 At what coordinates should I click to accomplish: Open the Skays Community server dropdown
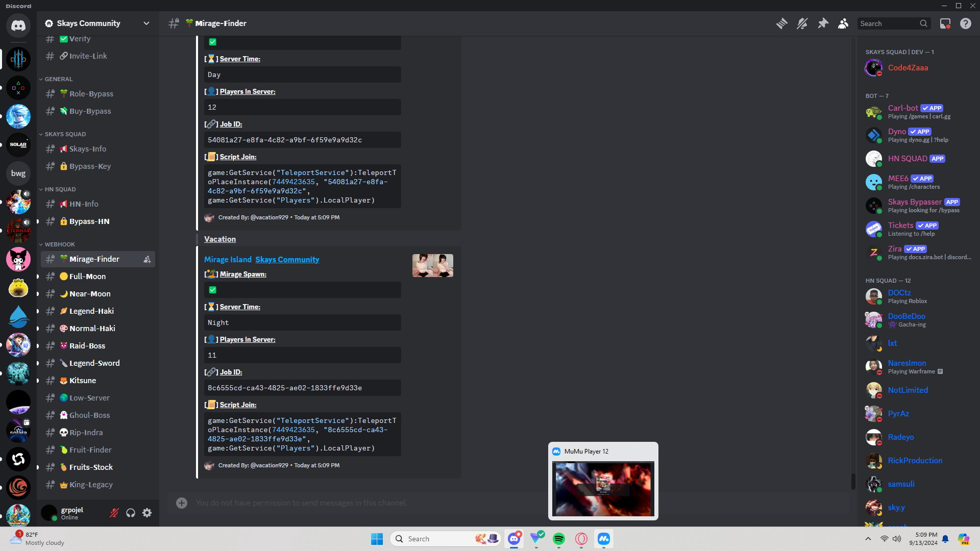click(98, 23)
